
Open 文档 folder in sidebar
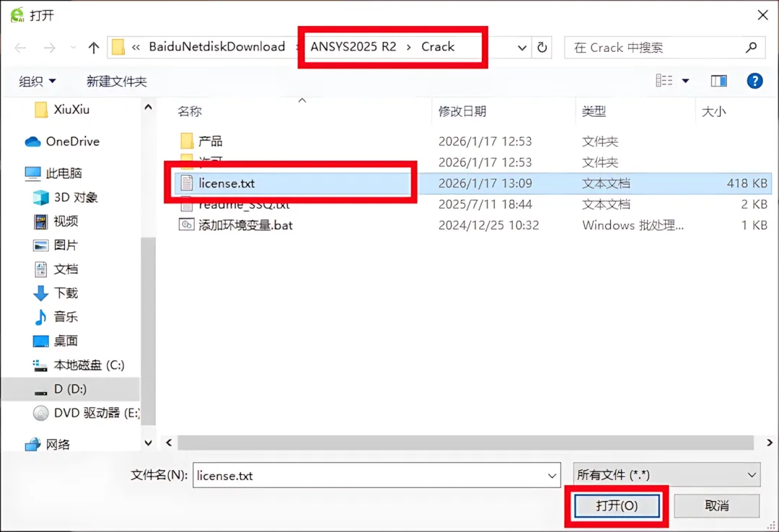pyautogui.click(x=56, y=269)
